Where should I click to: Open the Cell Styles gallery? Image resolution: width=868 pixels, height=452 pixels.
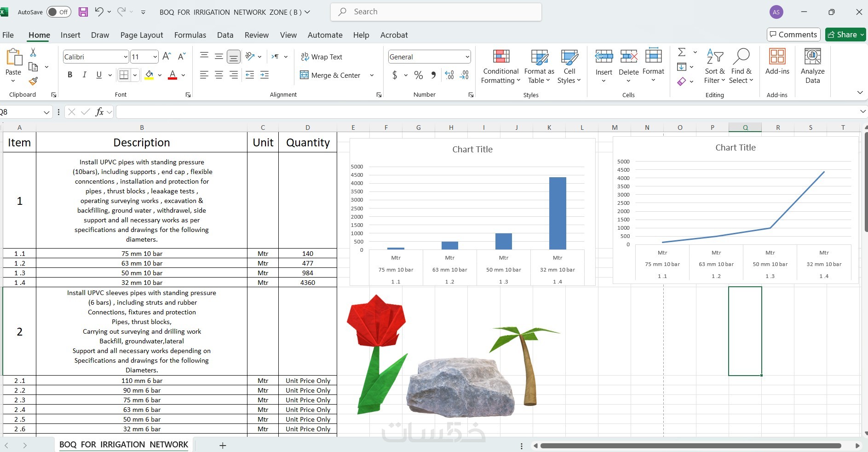569,66
